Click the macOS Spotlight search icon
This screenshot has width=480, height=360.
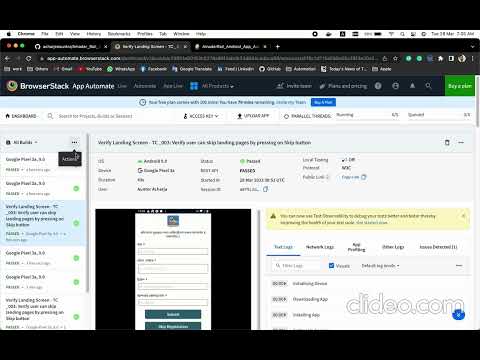click(402, 34)
